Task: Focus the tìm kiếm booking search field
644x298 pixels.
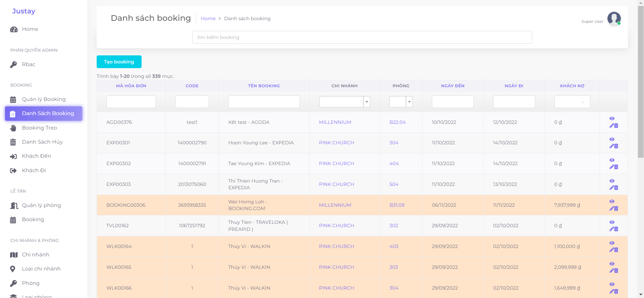Action: click(362, 37)
